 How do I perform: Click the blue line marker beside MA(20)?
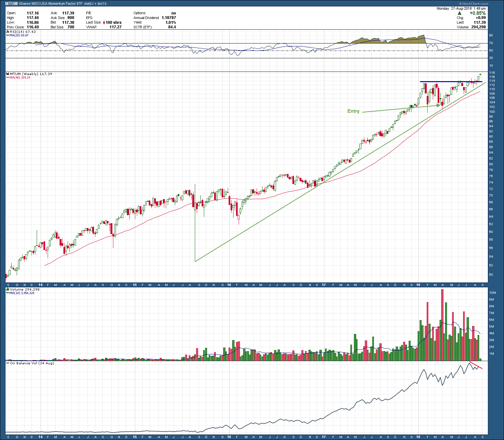[8, 35]
